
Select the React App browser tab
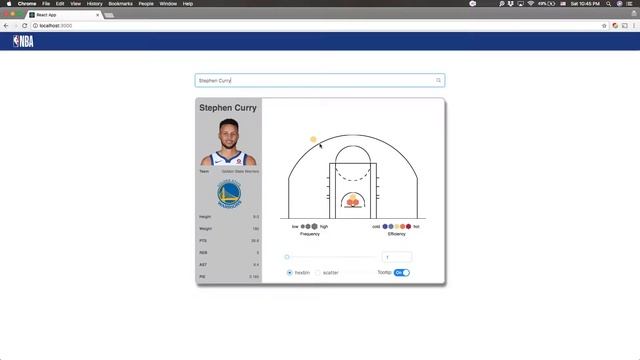(x=63, y=15)
